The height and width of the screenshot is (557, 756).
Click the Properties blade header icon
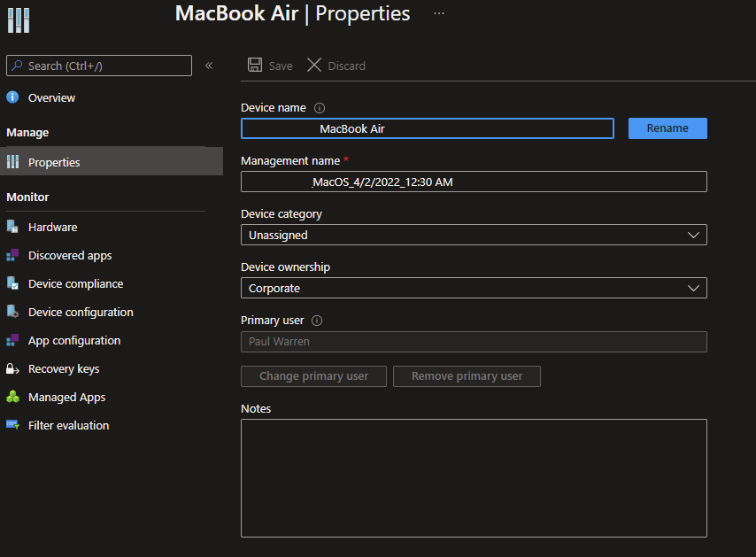coord(19,20)
